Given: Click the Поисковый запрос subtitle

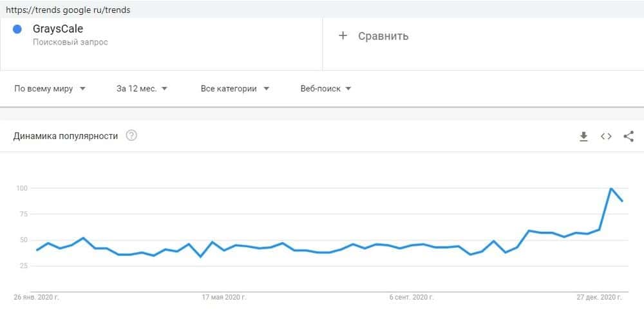Looking at the screenshot, I should point(70,43).
